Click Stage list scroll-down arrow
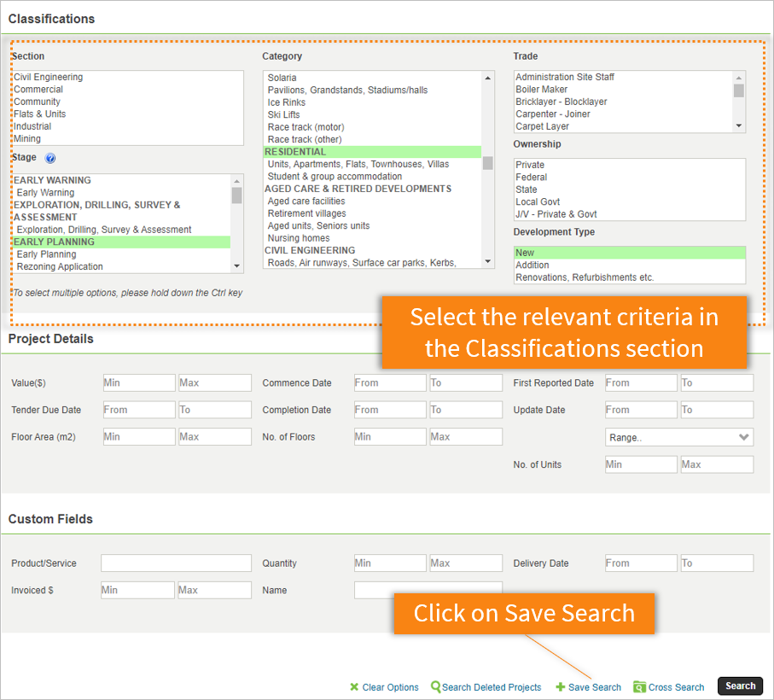Image resolution: width=774 pixels, height=700 pixels. [x=237, y=266]
